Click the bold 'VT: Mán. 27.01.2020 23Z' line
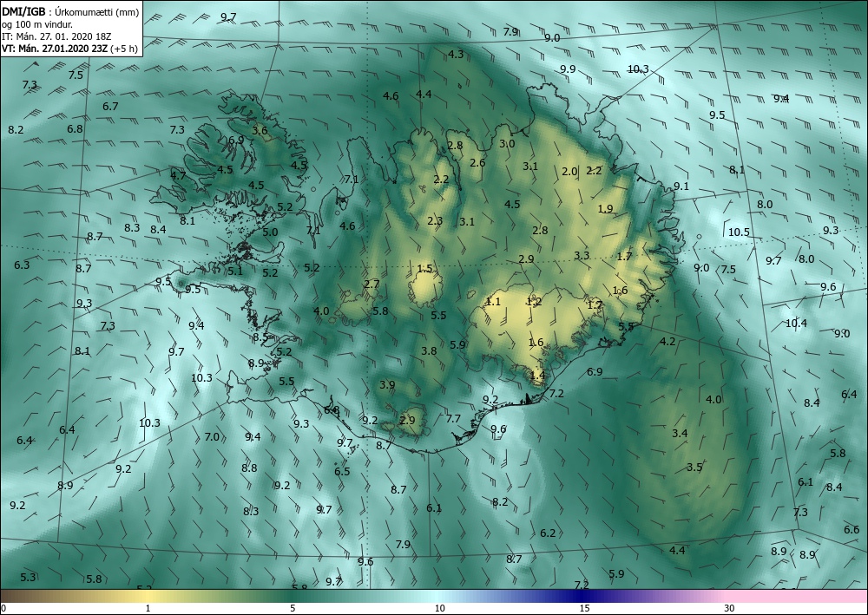Screen dimensions: 868x615 [x=56, y=48]
